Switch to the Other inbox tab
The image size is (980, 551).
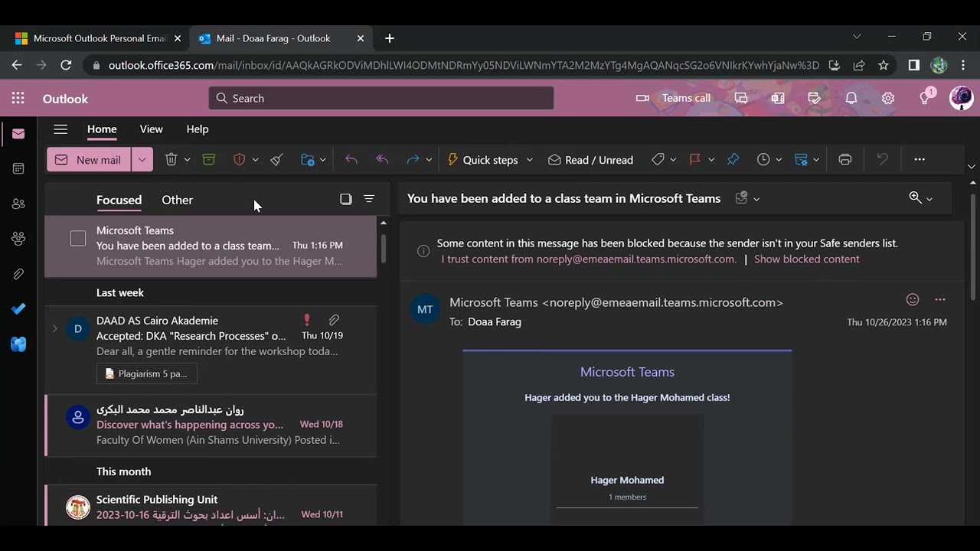click(177, 200)
